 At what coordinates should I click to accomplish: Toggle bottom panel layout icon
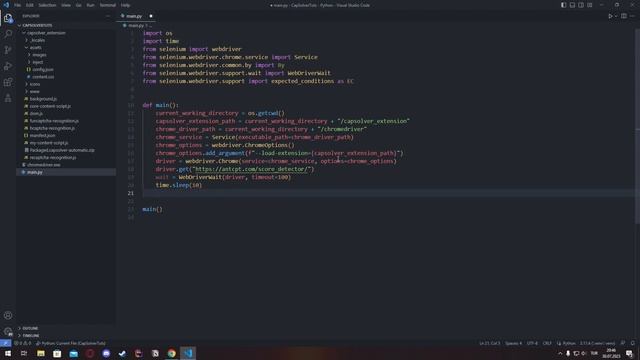pyautogui.click(x=572, y=5)
